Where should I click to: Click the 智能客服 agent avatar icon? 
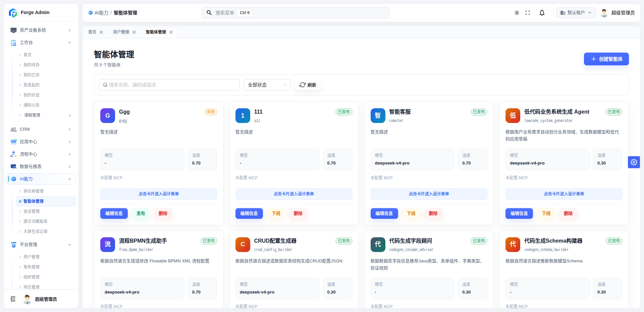(x=378, y=116)
